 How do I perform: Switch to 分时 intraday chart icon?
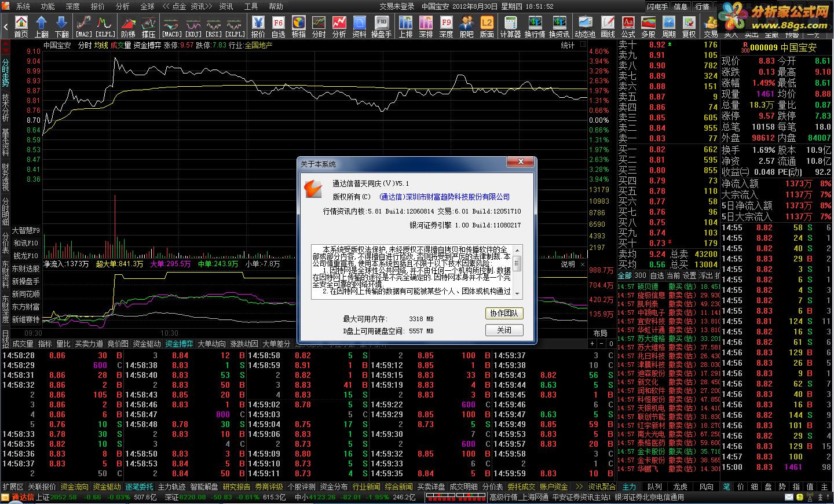click(319, 27)
